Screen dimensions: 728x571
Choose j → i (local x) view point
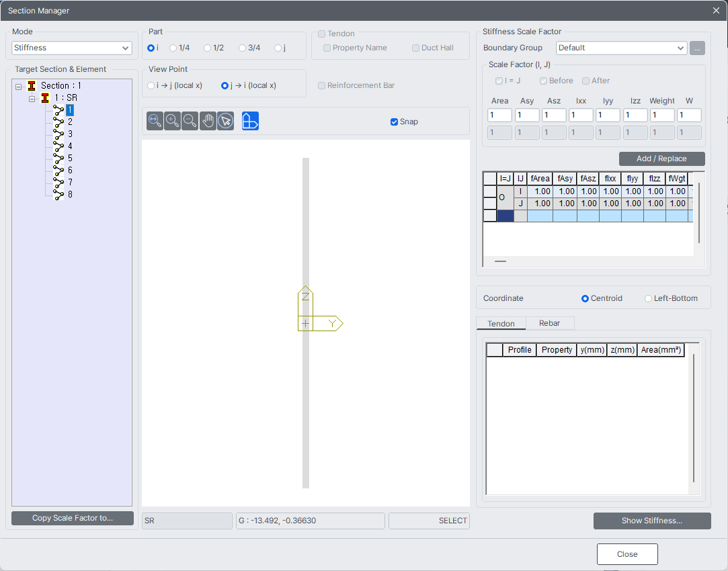(225, 86)
